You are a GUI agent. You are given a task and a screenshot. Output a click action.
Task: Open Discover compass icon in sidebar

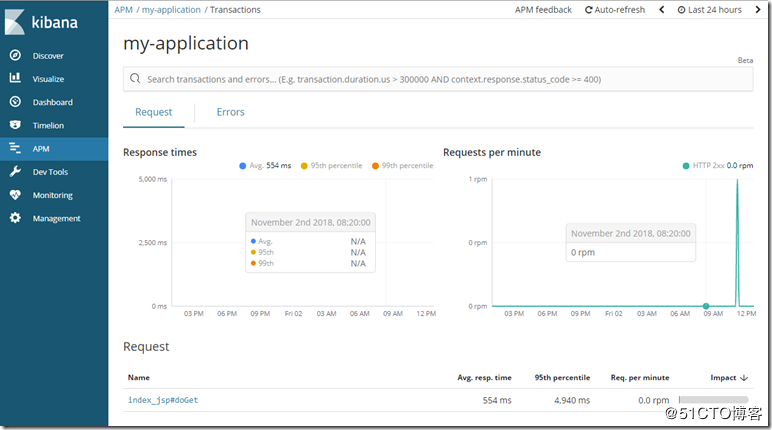click(x=15, y=55)
